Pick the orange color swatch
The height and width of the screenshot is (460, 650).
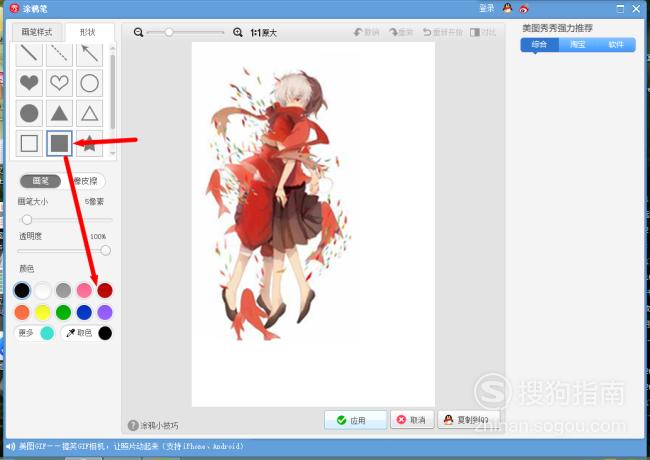click(x=22, y=312)
